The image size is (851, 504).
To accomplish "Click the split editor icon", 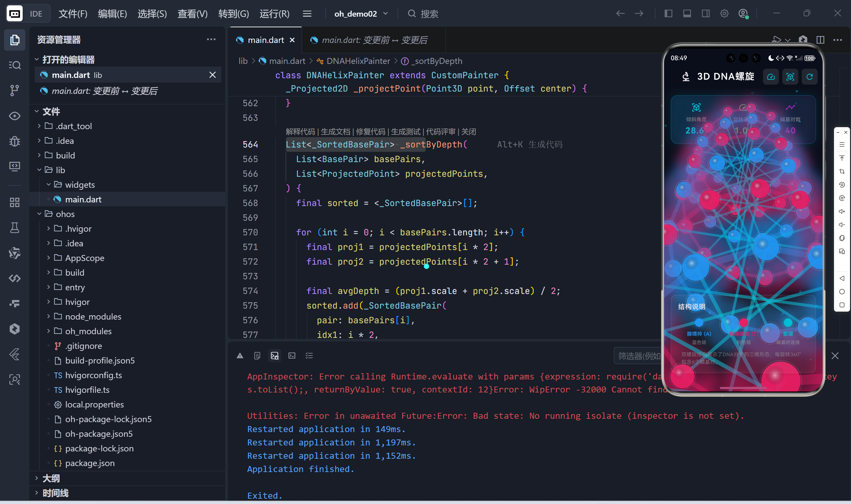I will [x=820, y=40].
